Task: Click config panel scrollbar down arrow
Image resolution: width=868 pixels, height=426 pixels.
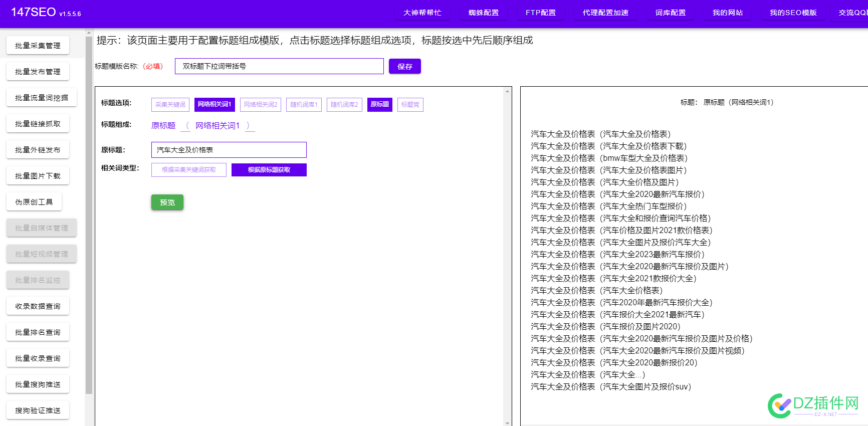Action: (x=508, y=423)
